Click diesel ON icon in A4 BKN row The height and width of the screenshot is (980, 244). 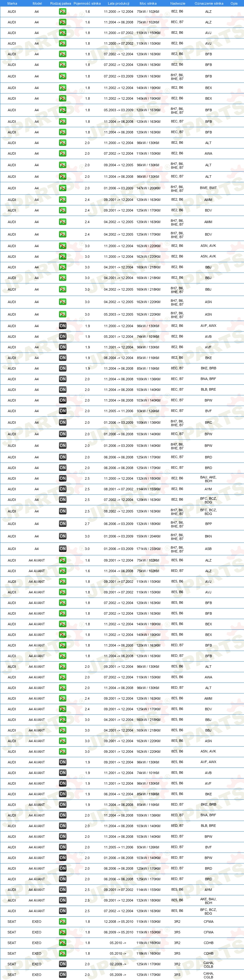click(x=63, y=537)
